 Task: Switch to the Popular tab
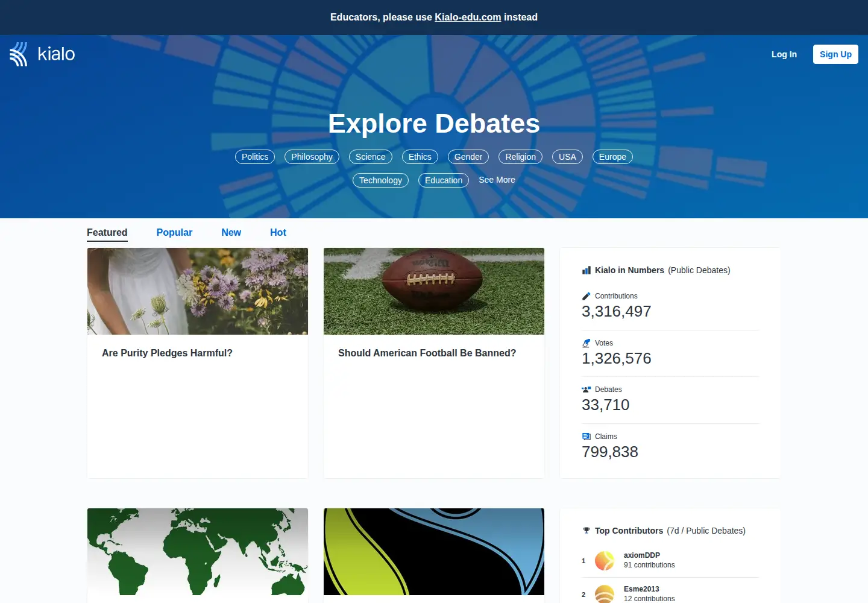(x=174, y=233)
